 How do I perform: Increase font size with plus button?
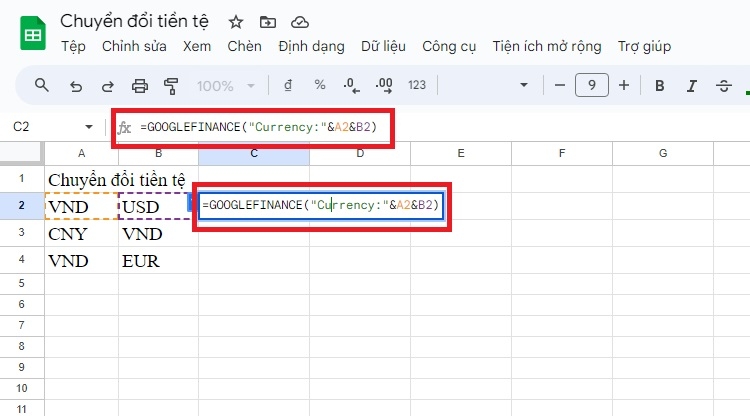624,85
